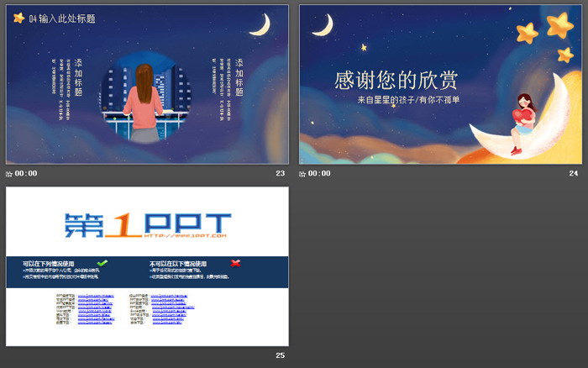Select slide 24 thank-you thumbnail

point(441,84)
